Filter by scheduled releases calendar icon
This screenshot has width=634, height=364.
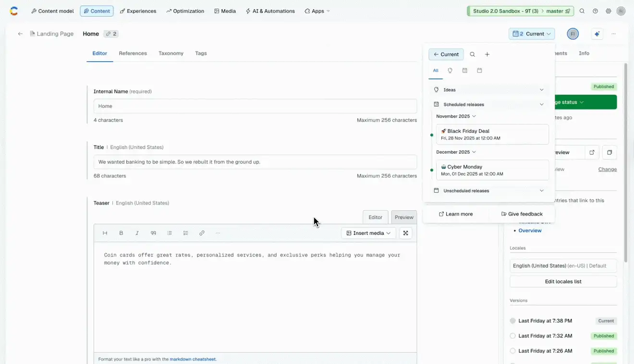tap(465, 71)
